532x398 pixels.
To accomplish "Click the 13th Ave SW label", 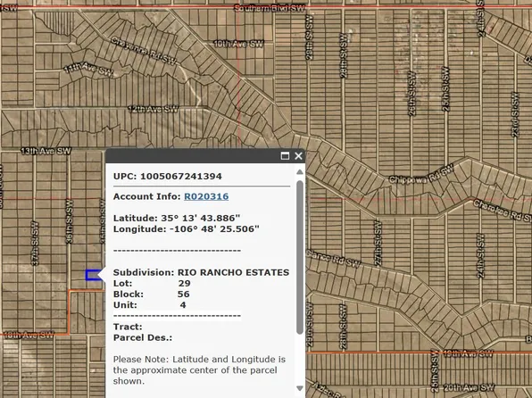I will [46, 151].
